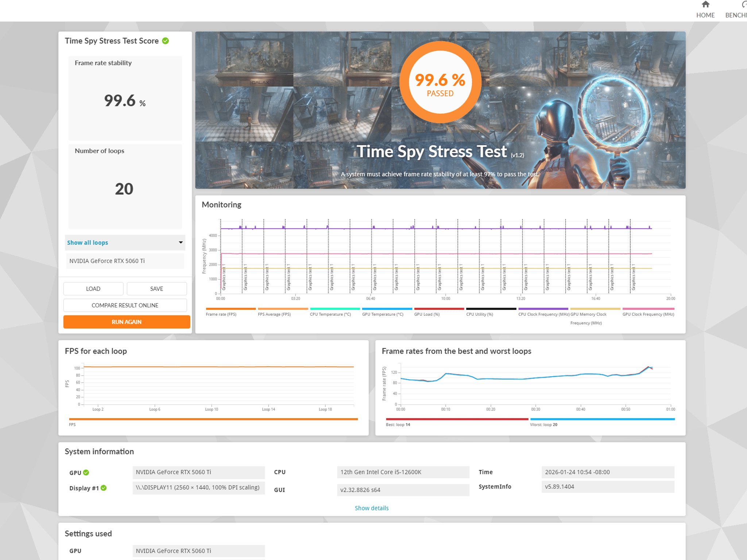
Task: Click the blue Worst: loop 20 legend bar
Action: click(602, 419)
